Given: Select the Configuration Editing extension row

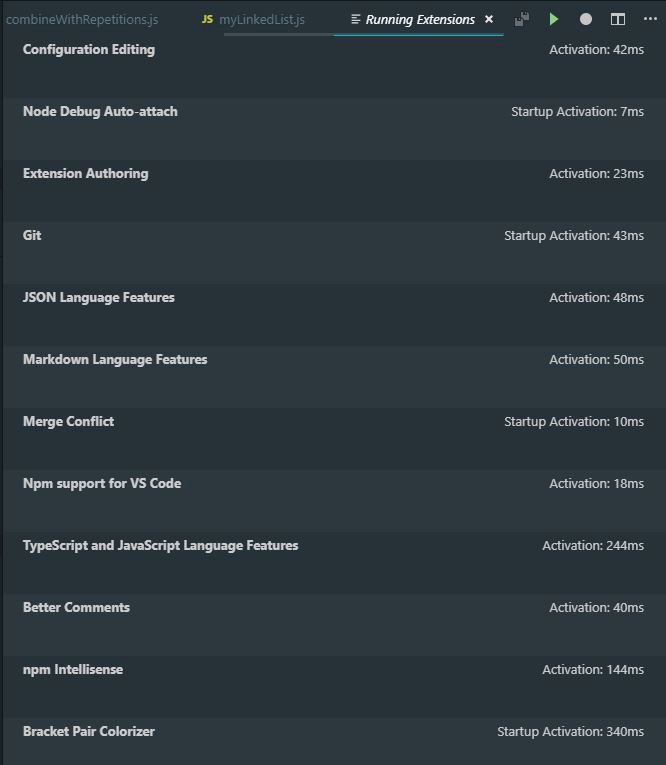Looking at the screenshot, I should pos(334,67).
